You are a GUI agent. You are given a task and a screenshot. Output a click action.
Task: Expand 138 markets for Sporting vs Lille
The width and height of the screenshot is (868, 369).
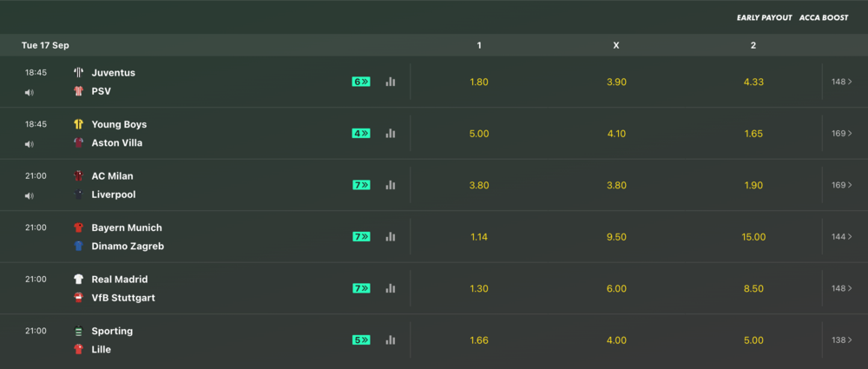(x=842, y=340)
